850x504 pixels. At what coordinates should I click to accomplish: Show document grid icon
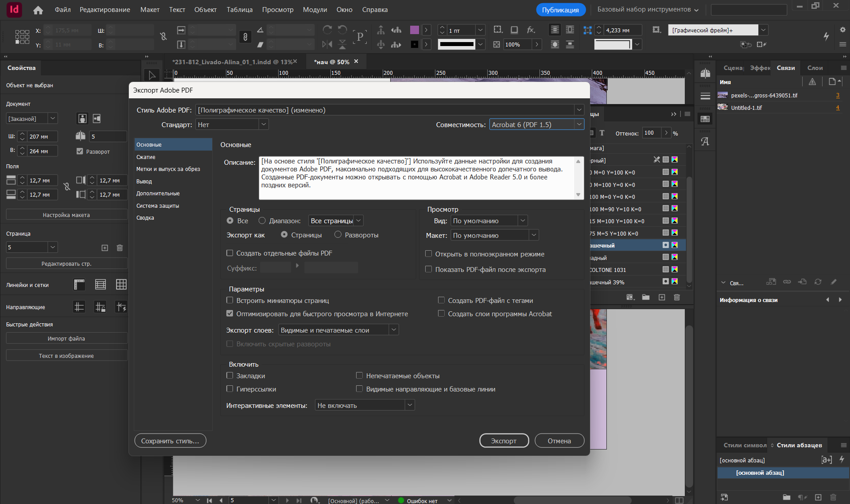121,284
